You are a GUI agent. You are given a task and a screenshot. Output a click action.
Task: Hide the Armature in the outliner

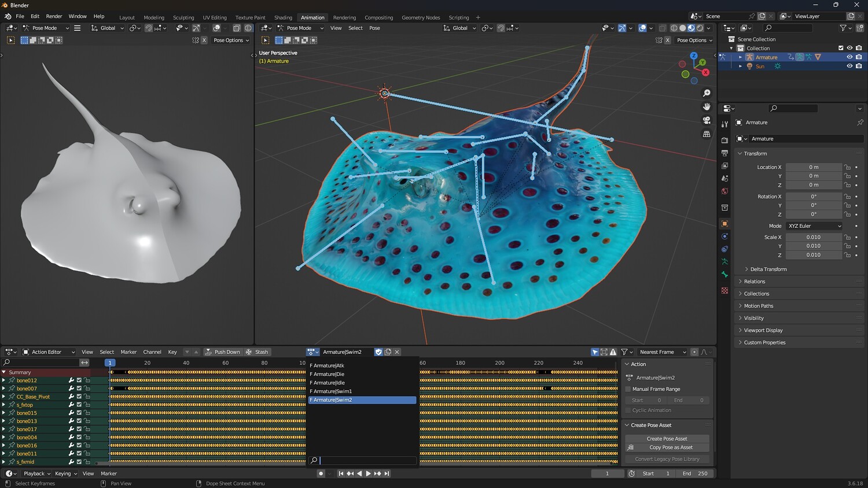point(849,57)
